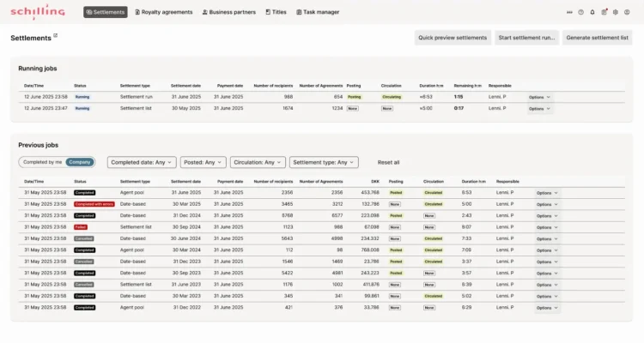Select the 'Completed by me' toggle option
The height and width of the screenshot is (343, 644).
click(x=42, y=162)
